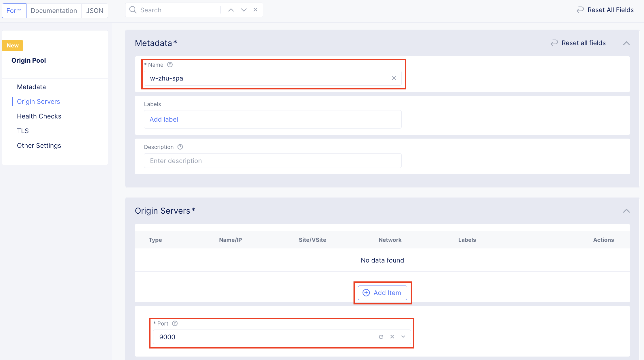
Task: Open the Description help tooltip icon
Action: tap(180, 147)
